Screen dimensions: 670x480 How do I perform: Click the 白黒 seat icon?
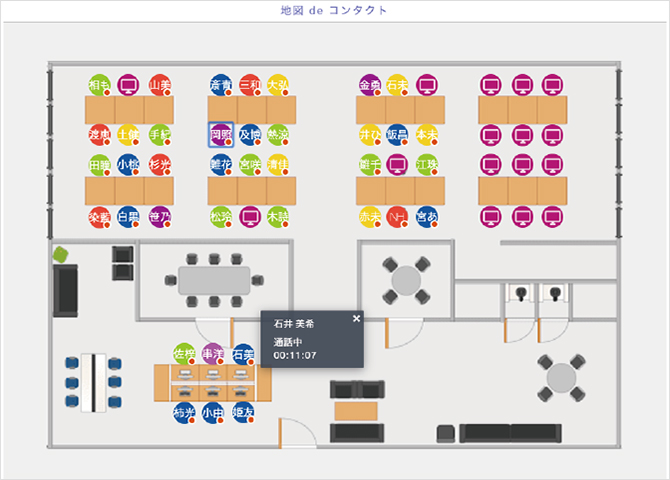128,217
